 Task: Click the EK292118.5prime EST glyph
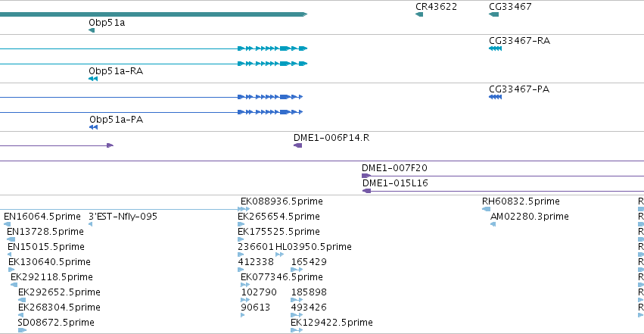14,285
